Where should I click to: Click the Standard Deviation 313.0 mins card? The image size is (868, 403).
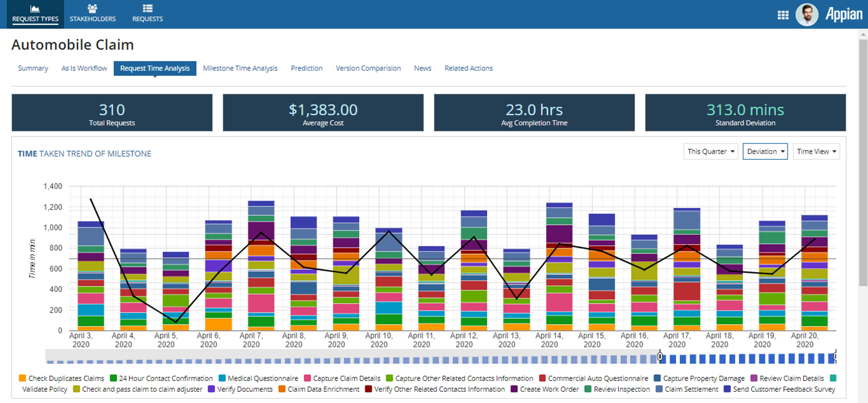click(x=745, y=112)
